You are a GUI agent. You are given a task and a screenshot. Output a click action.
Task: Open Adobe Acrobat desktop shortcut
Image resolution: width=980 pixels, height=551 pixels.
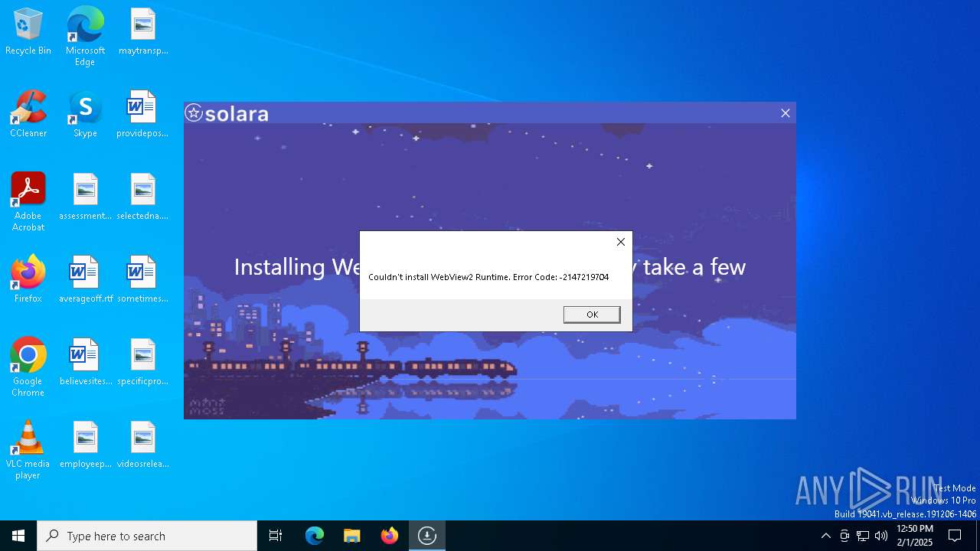point(28,201)
